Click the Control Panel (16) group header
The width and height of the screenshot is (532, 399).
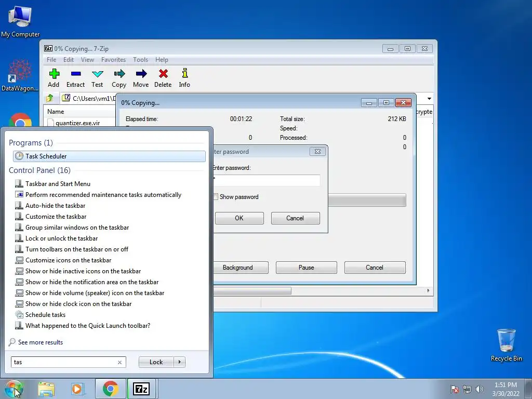[39, 170]
